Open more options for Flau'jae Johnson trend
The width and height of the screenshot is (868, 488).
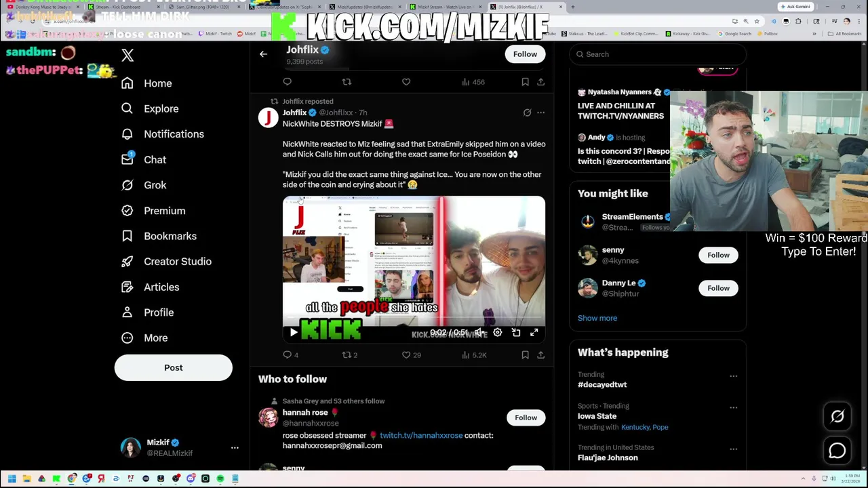pyautogui.click(x=733, y=449)
